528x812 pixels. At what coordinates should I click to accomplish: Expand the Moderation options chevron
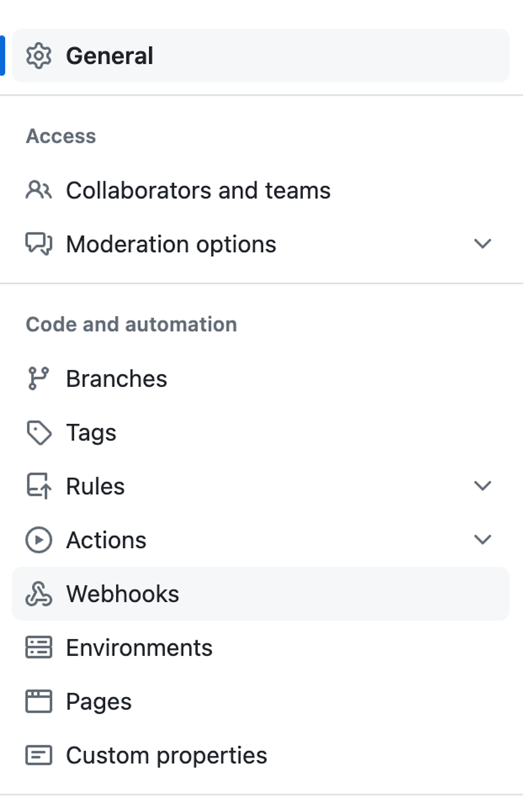point(482,244)
